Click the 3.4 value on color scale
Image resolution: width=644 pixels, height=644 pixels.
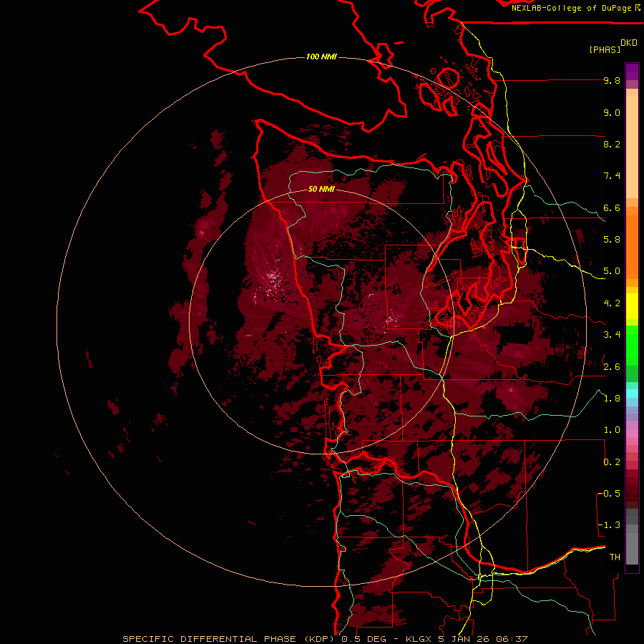tap(612, 335)
